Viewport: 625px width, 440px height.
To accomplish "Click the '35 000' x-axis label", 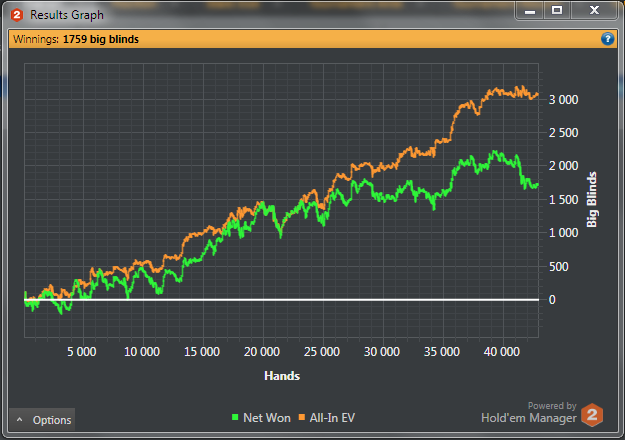I will point(442,352).
